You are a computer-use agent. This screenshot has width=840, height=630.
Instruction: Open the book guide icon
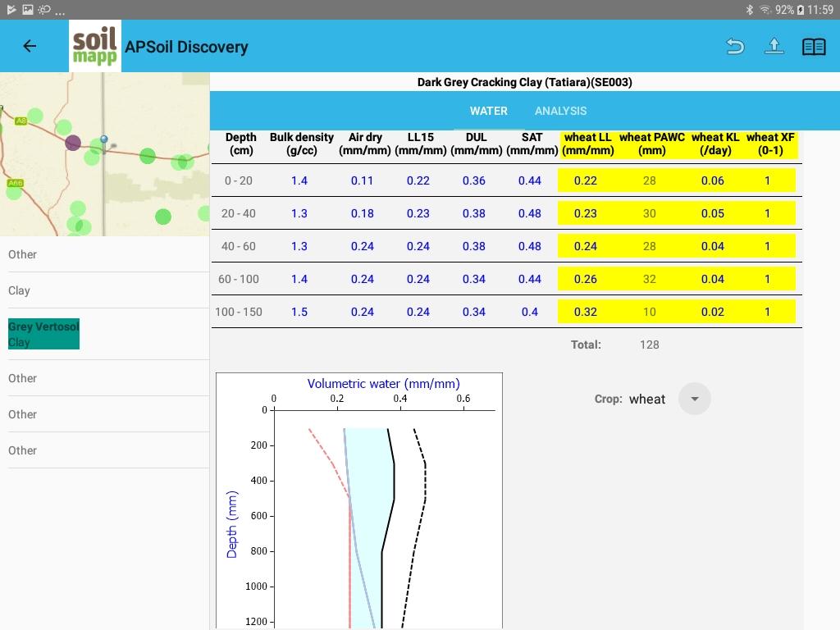pos(813,47)
